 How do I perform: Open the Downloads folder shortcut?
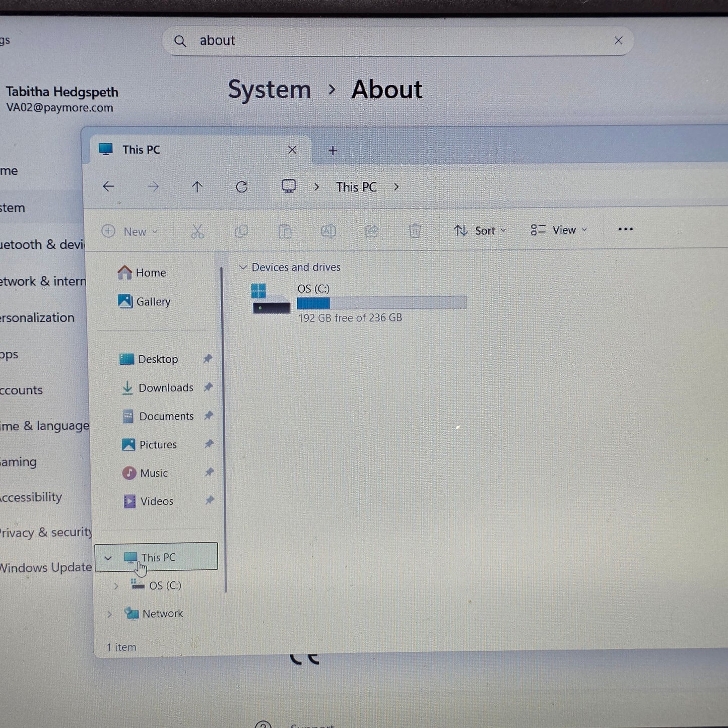[x=157, y=387]
